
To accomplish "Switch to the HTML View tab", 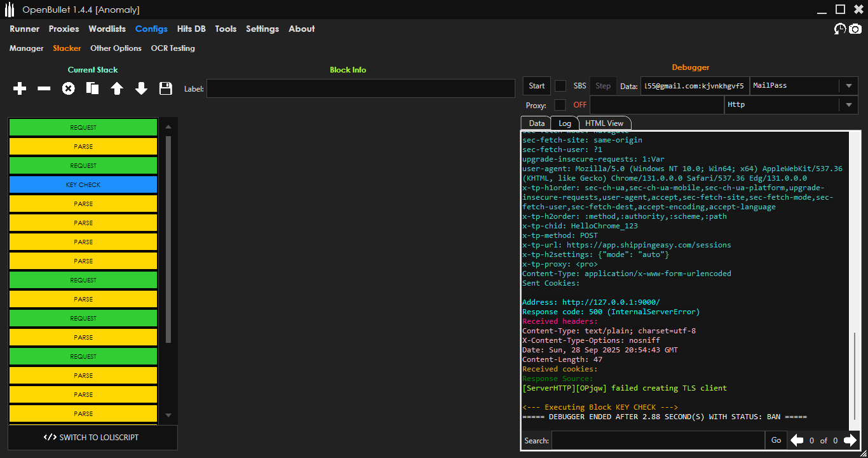I will click(604, 123).
